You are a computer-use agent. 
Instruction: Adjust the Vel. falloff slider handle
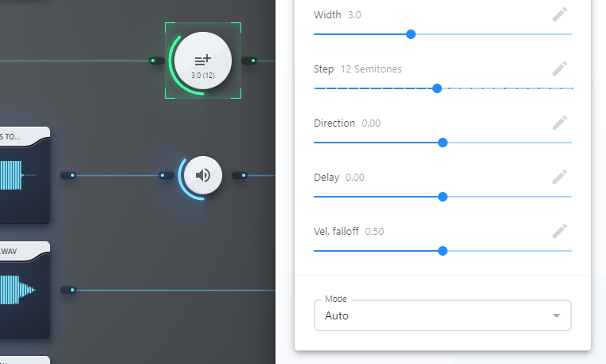[x=443, y=251]
